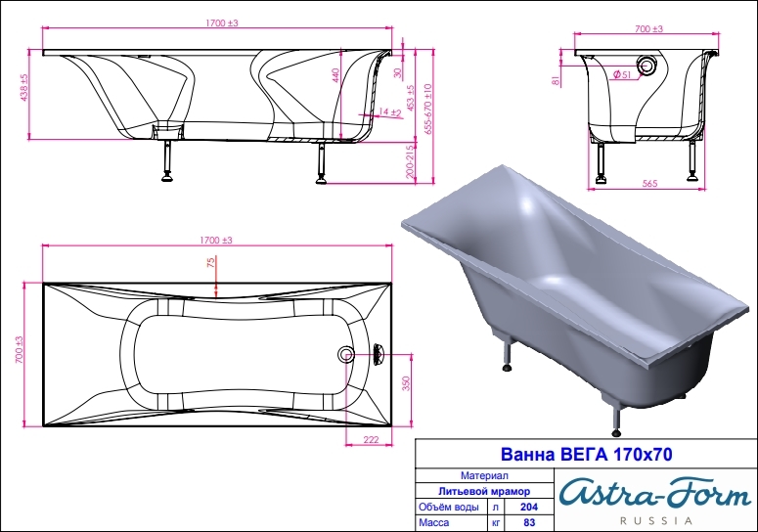Click the drain hole circle in plan view

coord(347,354)
